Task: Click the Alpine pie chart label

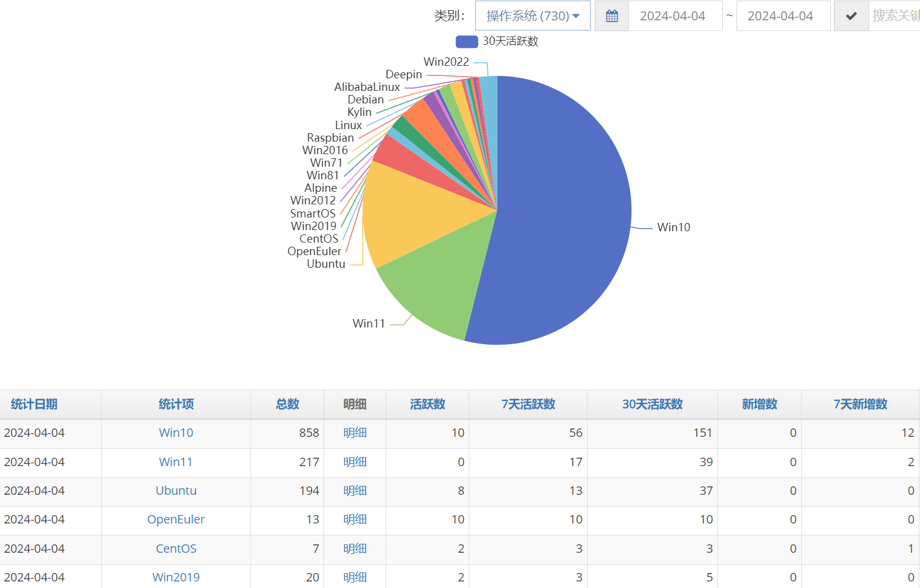Action: (320, 188)
